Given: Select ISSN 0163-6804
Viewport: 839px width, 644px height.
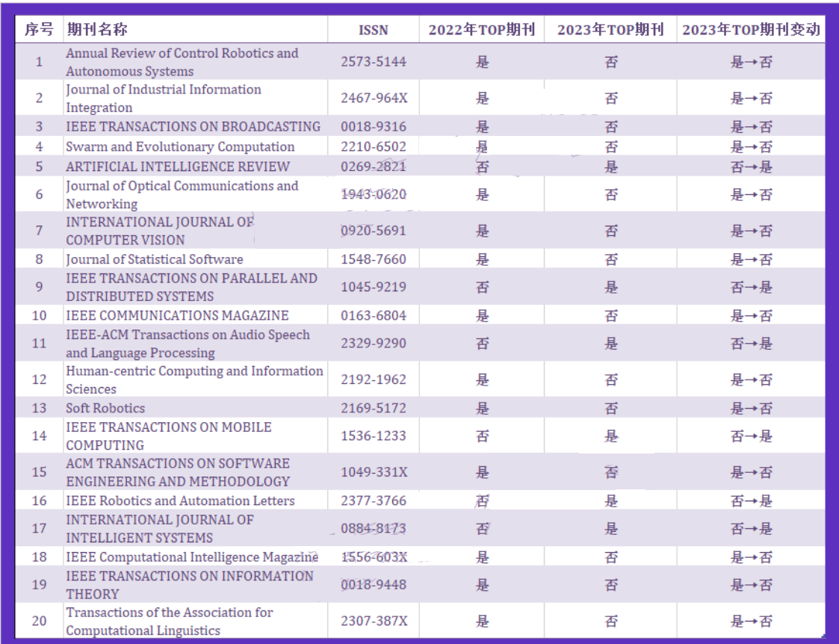Looking at the screenshot, I should tap(374, 315).
